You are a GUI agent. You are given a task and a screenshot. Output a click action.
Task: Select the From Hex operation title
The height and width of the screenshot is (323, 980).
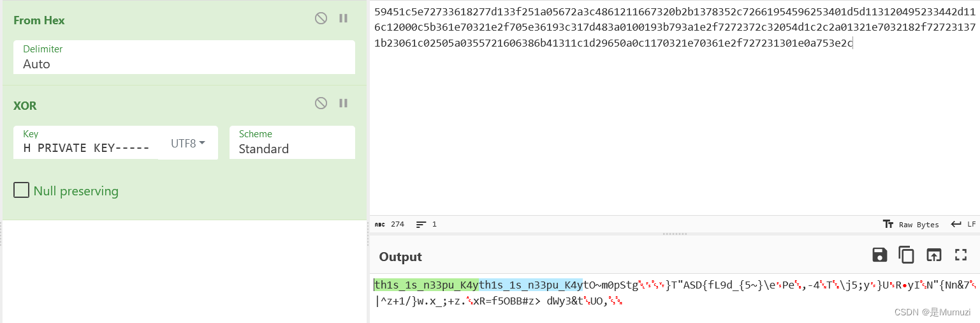(x=40, y=20)
